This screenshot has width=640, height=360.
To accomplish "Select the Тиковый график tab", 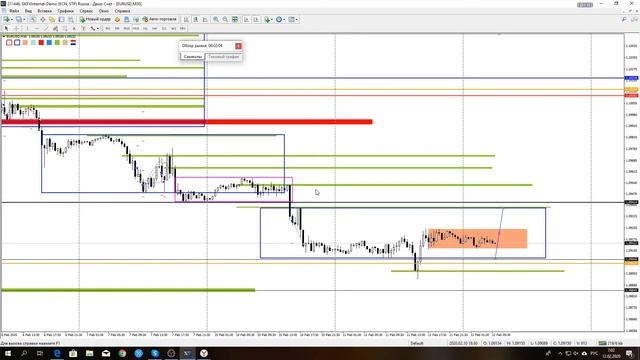I will coord(223,57).
